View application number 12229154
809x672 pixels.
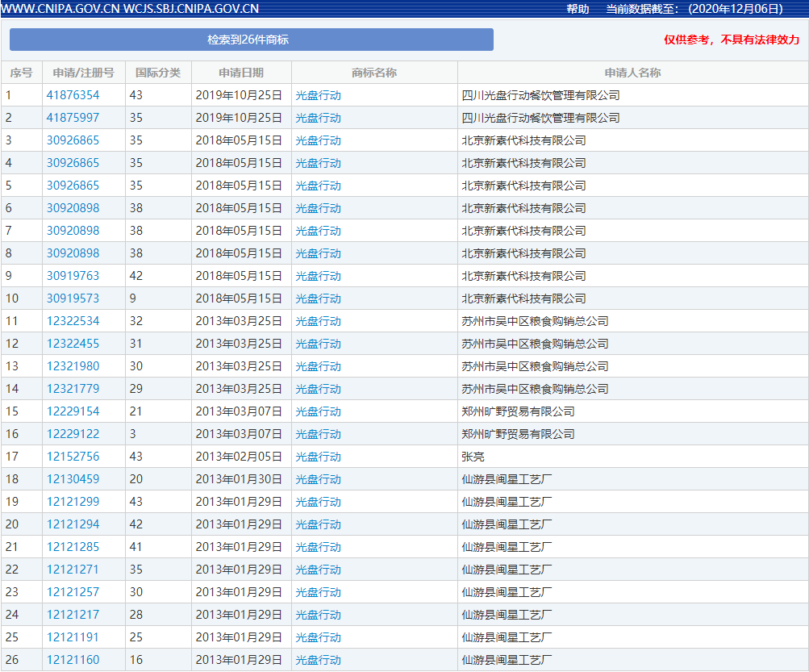pos(73,411)
